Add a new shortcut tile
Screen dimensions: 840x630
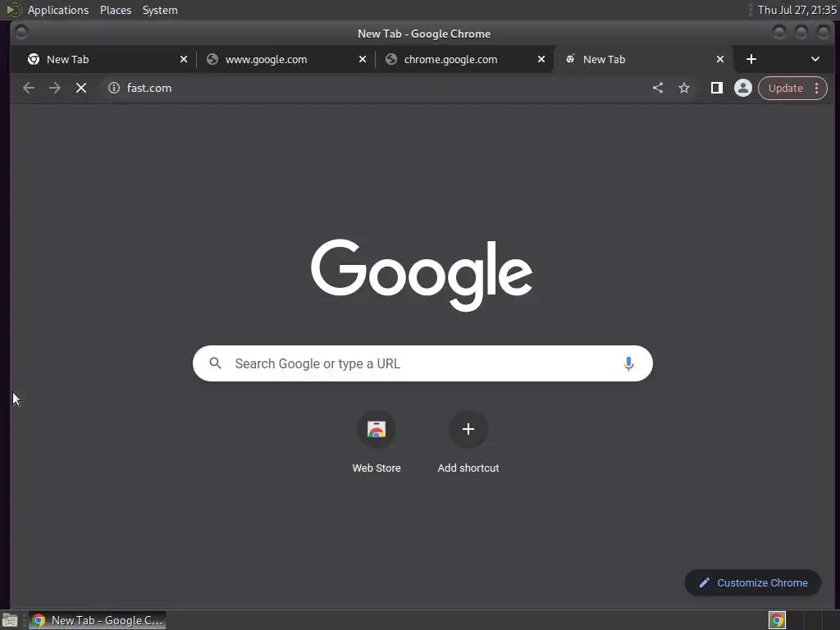pyautogui.click(x=468, y=442)
